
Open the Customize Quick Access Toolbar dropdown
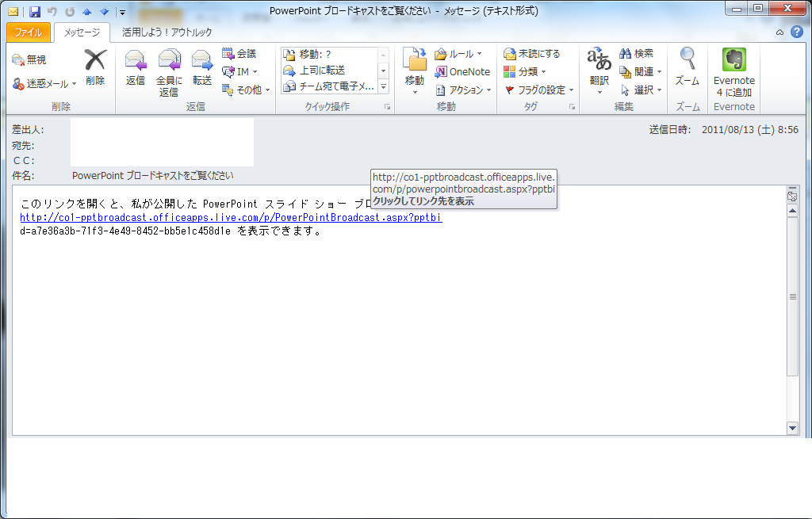tap(122, 12)
